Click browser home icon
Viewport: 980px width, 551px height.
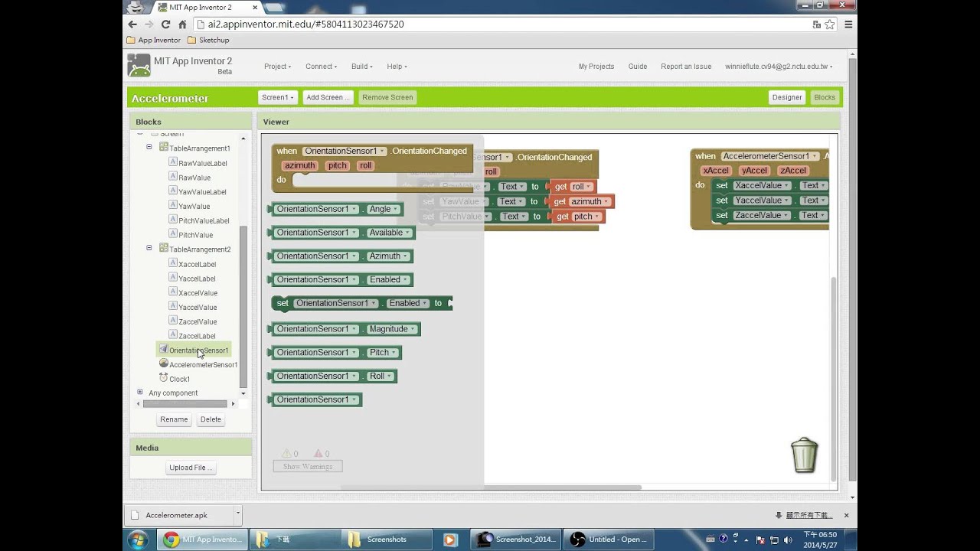click(182, 24)
